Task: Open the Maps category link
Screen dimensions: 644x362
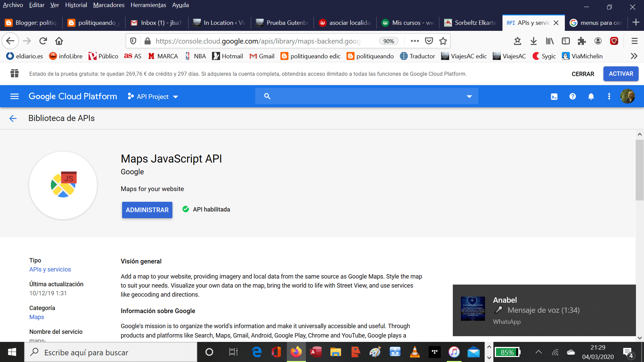Action: (37, 317)
